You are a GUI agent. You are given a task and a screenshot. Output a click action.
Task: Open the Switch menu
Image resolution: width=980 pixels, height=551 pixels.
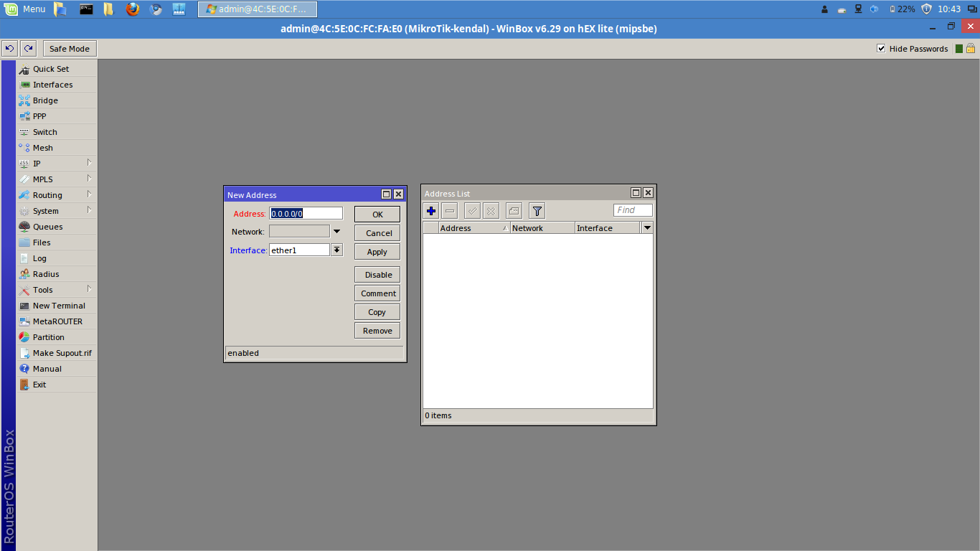point(57,132)
